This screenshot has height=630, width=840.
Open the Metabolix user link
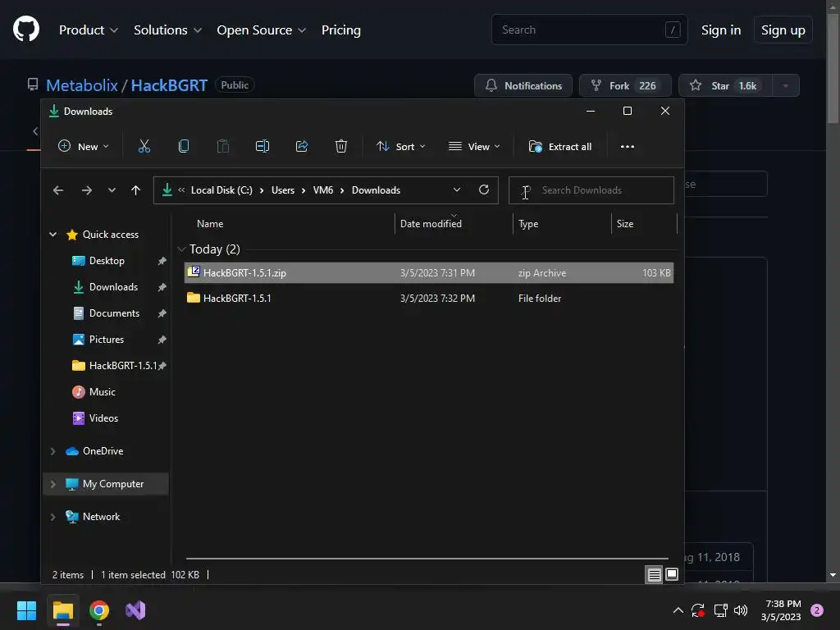(x=81, y=85)
